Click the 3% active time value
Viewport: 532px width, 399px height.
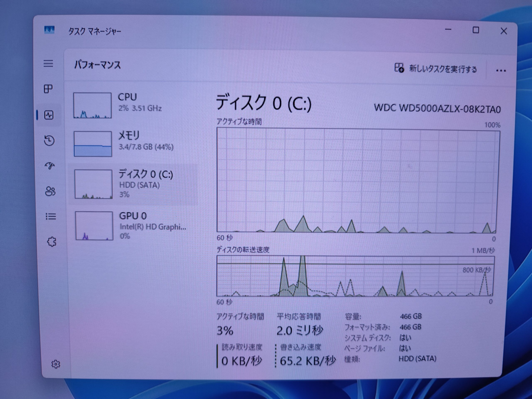click(x=225, y=331)
